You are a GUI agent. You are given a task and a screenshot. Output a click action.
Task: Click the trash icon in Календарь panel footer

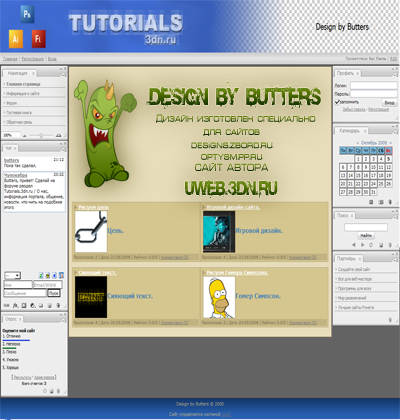[390, 202]
